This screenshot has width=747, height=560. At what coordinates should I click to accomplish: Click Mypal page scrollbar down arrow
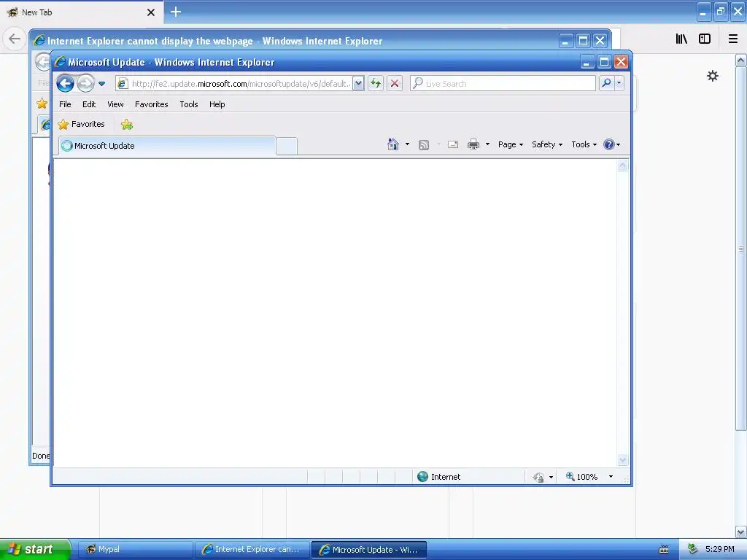click(741, 532)
